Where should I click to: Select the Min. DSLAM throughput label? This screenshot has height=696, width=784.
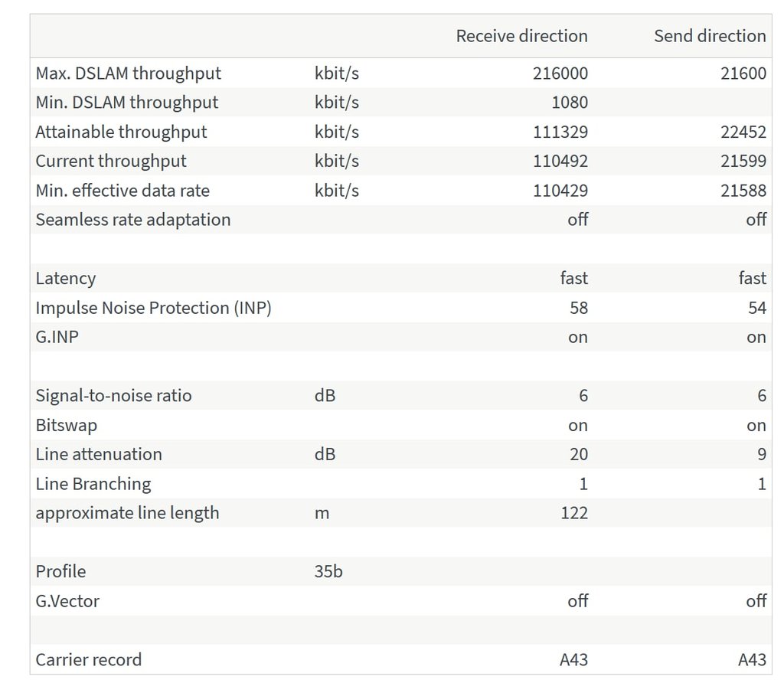pyautogui.click(x=126, y=103)
